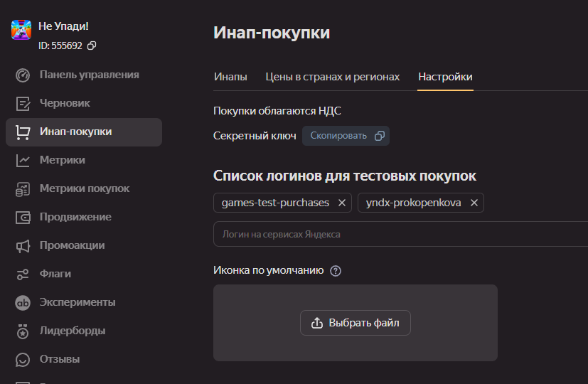Click the Отзывы chat bubble icon
The height and width of the screenshot is (384, 588).
[23, 360]
